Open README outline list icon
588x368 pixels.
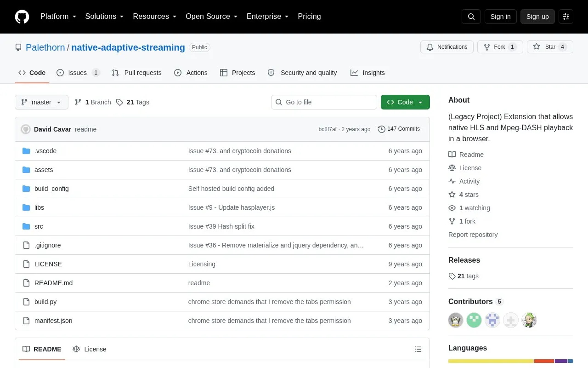418,349
